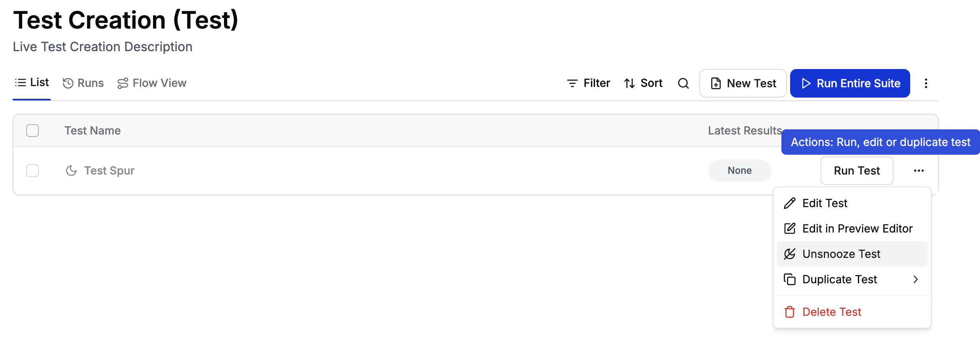Click the Run Test button
Screen dimensions: 980x342
click(x=857, y=171)
